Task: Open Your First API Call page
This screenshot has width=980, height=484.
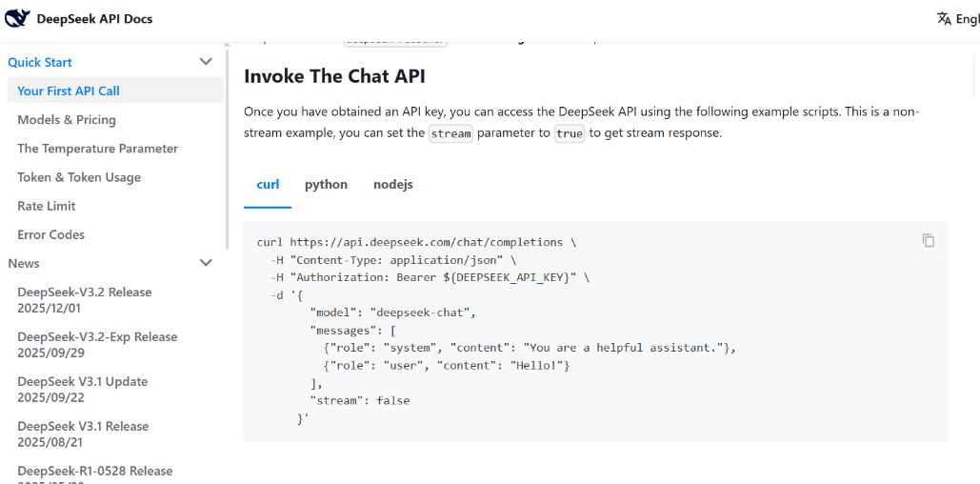Action: pyautogui.click(x=69, y=91)
